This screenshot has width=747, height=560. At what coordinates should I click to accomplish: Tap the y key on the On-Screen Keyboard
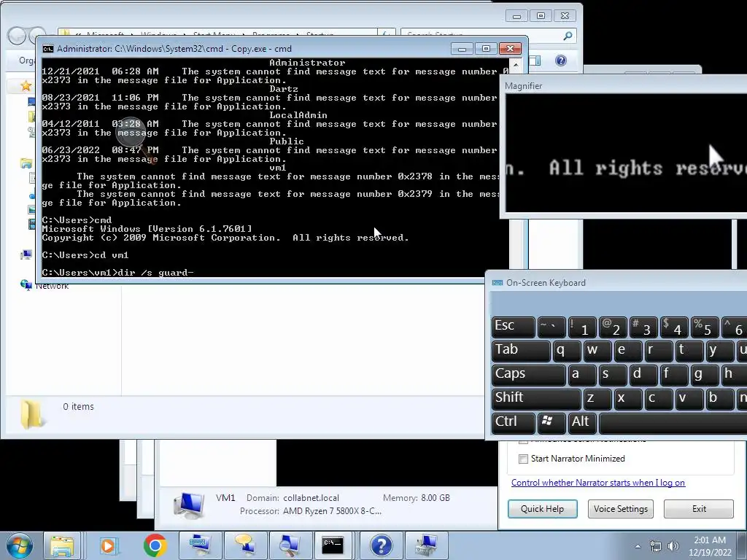coord(719,351)
